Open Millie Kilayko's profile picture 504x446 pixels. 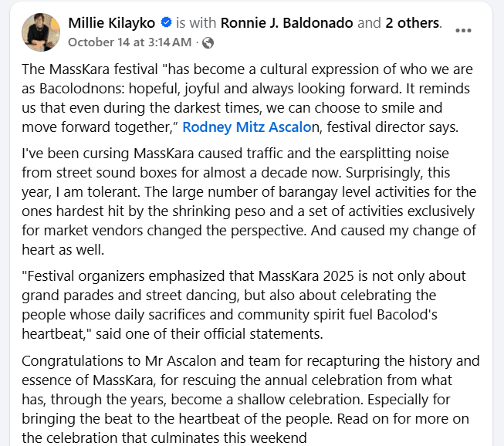pyautogui.click(x=41, y=32)
